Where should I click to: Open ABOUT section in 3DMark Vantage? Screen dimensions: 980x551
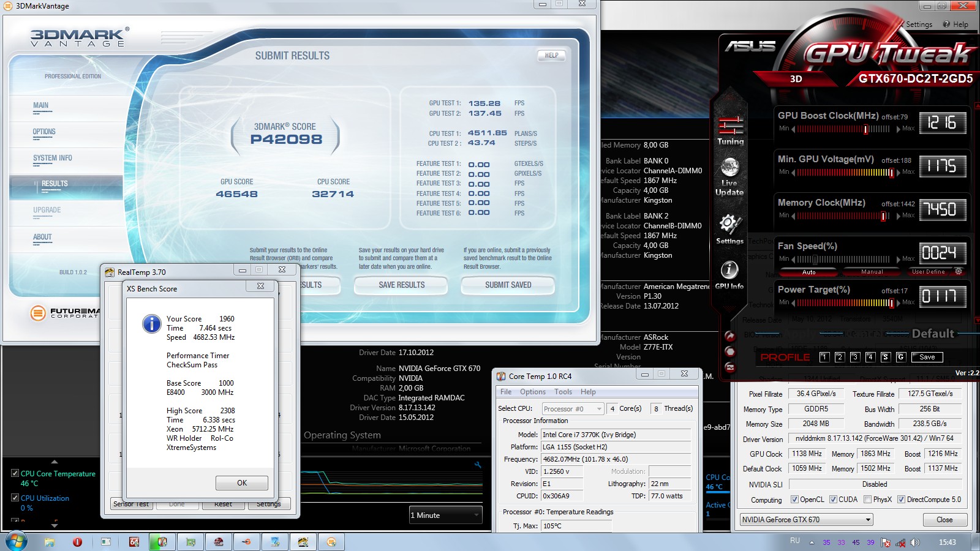pos(42,237)
